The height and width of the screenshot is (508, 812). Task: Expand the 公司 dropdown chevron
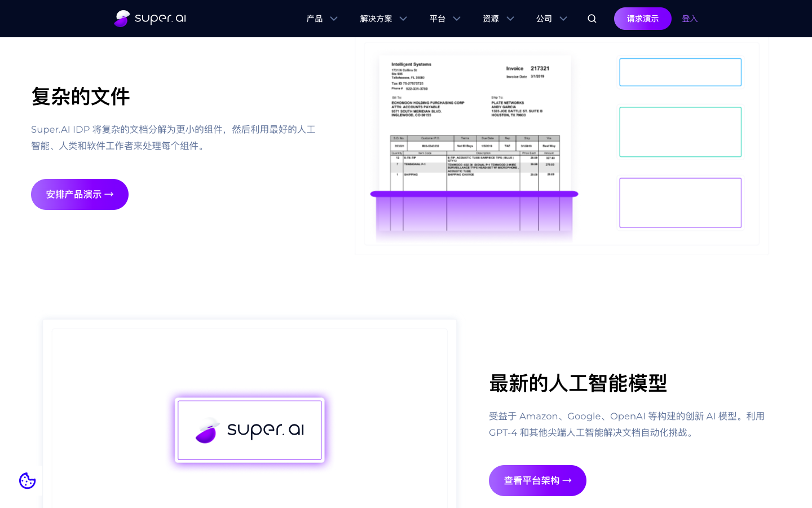pyautogui.click(x=563, y=19)
